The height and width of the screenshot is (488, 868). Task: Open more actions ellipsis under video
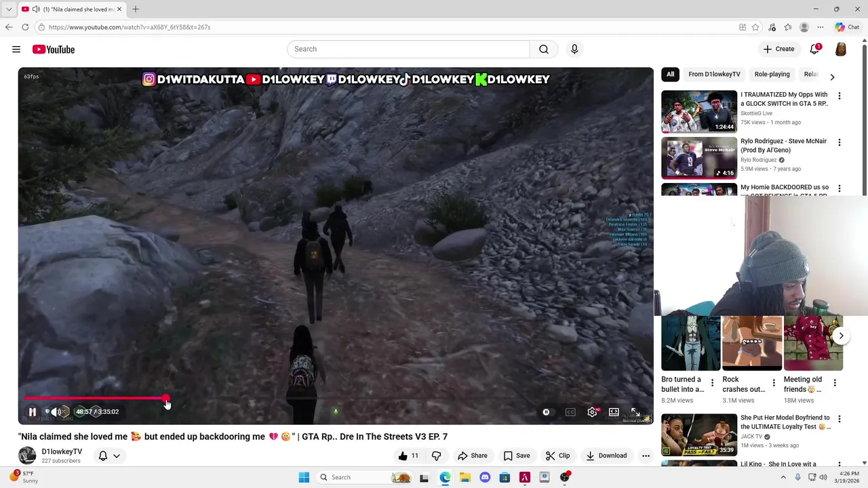[646, 455]
